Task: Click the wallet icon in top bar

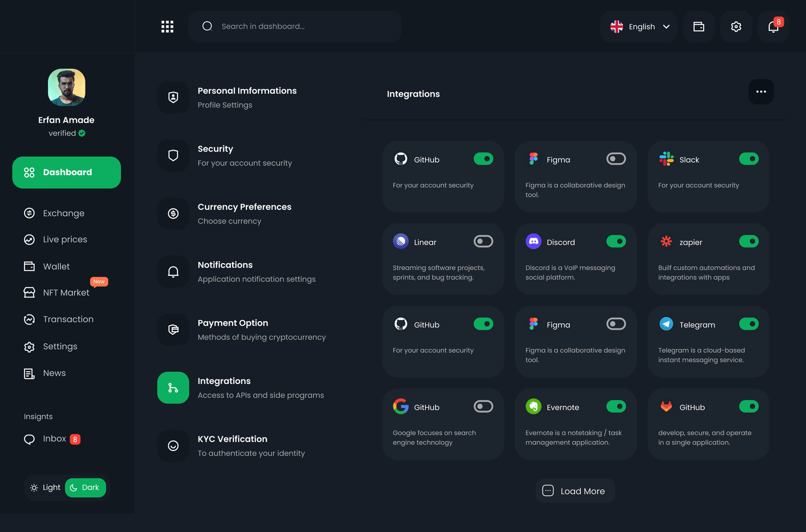Action: (x=699, y=27)
